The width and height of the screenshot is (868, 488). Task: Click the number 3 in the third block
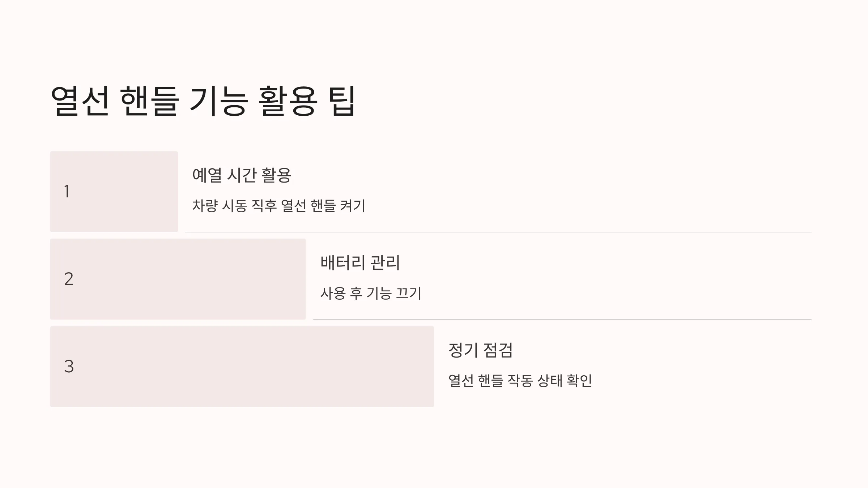pos(69,366)
